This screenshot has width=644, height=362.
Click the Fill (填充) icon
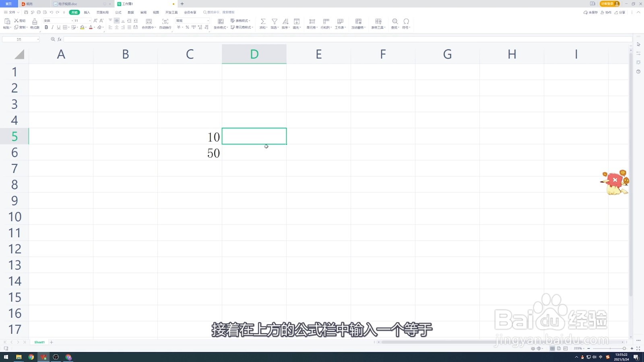pyautogui.click(x=297, y=21)
